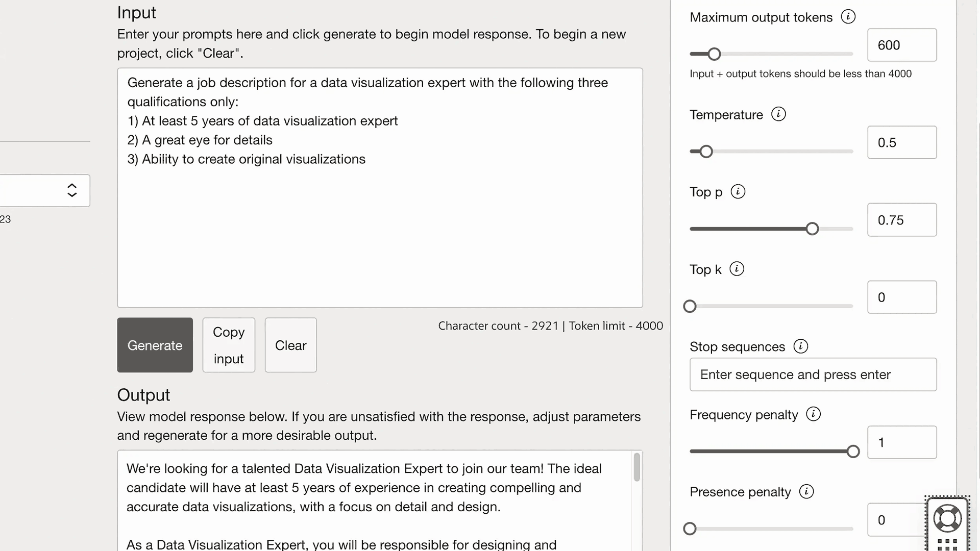This screenshot has width=980, height=551.
Task: Open the app grid launcher
Action: point(947,544)
